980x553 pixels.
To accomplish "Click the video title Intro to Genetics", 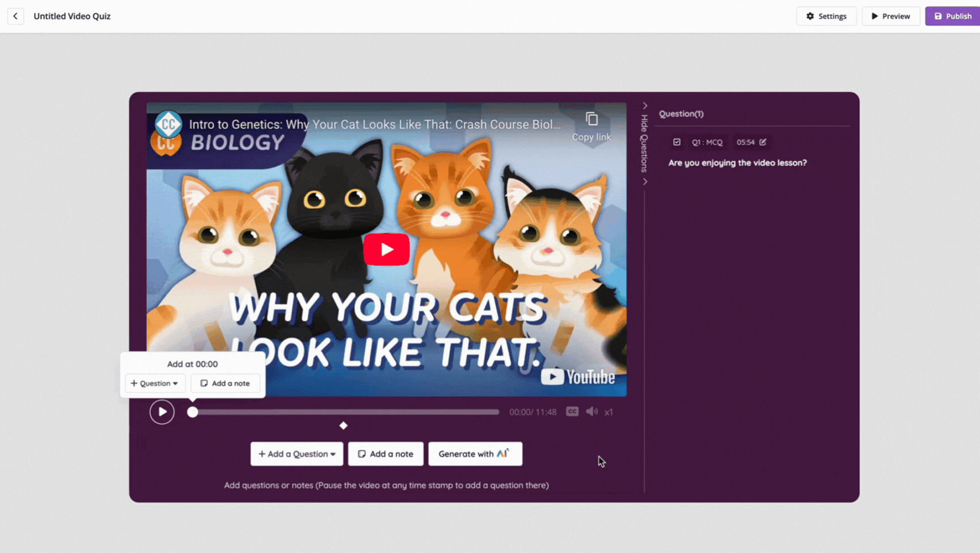I will tap(375, 124).
